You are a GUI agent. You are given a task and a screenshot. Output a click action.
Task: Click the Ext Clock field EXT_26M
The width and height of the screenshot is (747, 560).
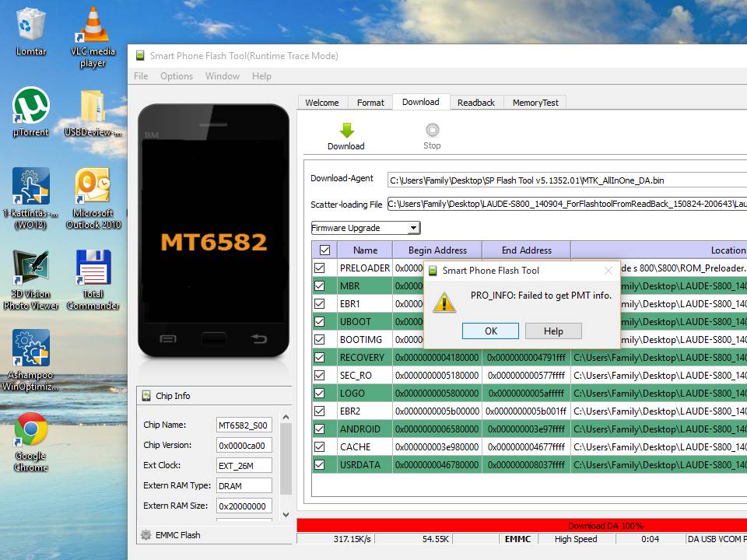[x=244, y=465]
